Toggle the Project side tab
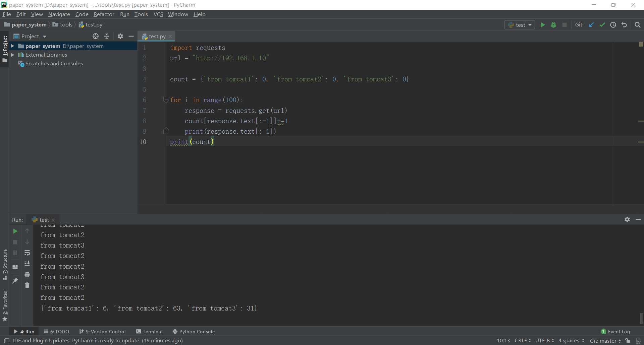The image size is (644, 345). (x=5, y=49)
